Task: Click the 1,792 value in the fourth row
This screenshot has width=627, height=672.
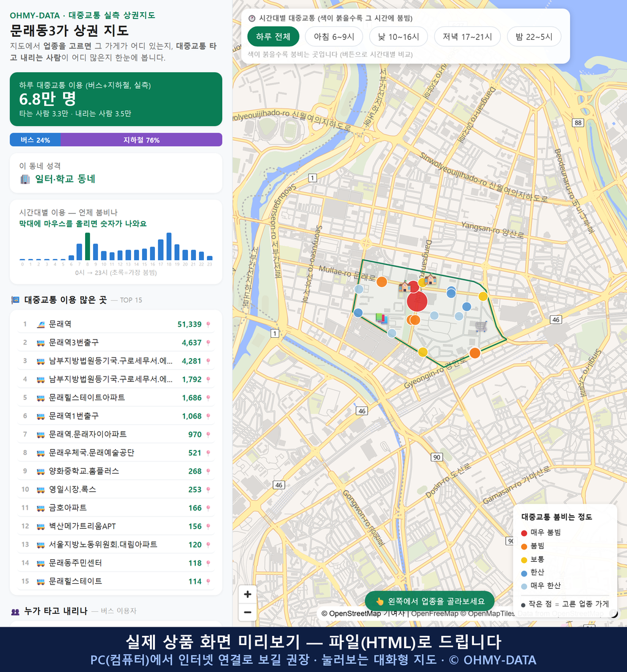Action: click(x=192, y=379)
